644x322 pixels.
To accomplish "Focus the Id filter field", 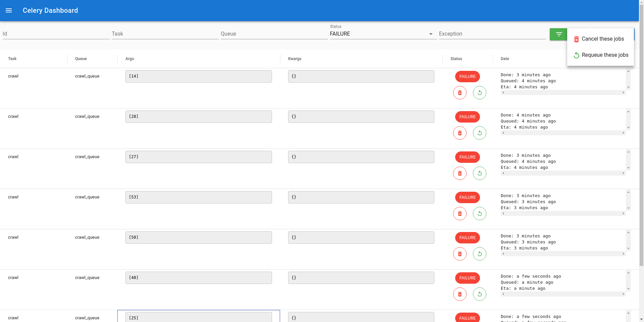I will point(56,34).
